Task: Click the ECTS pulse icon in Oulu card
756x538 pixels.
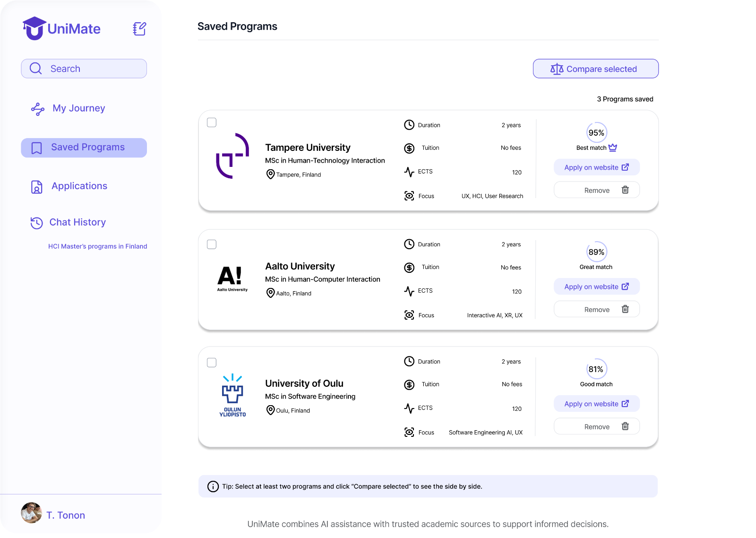Action: coord(409,408)
